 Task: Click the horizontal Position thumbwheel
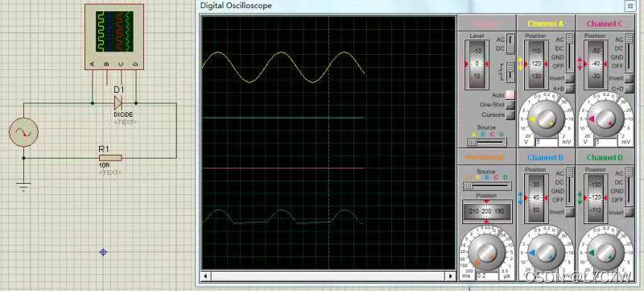(487, 211)
